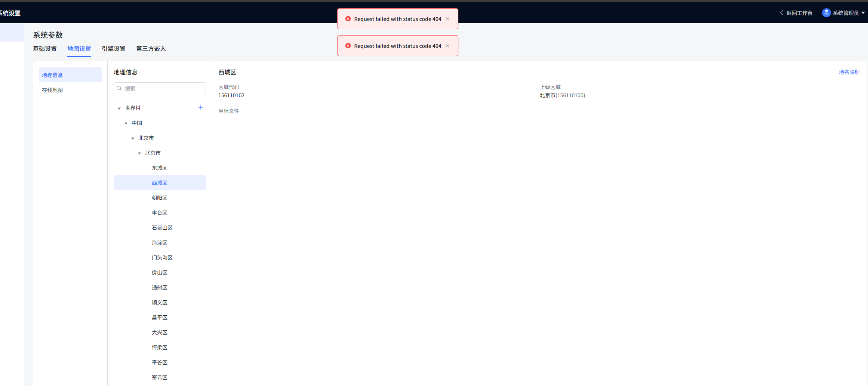
Task: Select 海淀区 in the region tree
Action: click(x=160, y=243)
